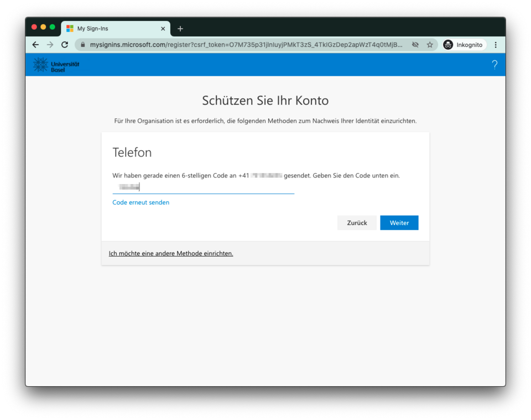Bookmark this page with the star icon
Screen dimensions: 531x420
[x=430, y=45]
